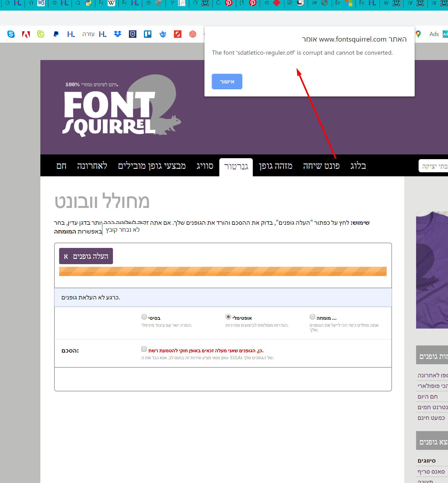Open the blue robot bookmark icon
This screenshot has width=448, height=483.
click(163, 34)
